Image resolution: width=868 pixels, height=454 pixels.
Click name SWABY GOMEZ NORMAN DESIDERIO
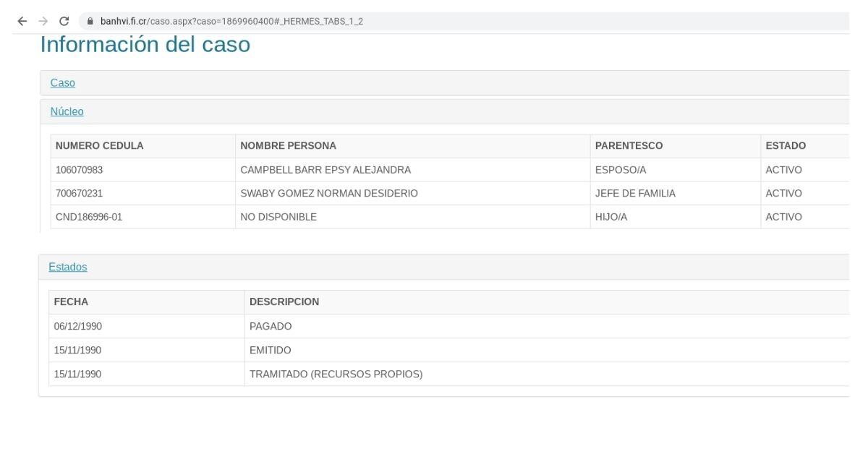[328, 194]
